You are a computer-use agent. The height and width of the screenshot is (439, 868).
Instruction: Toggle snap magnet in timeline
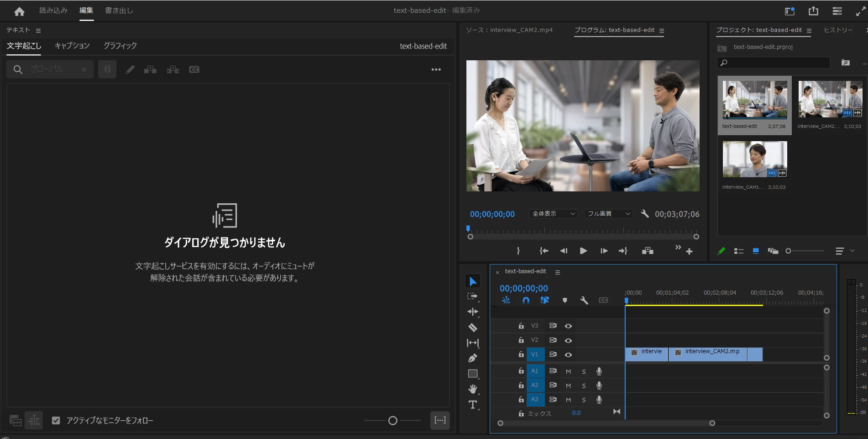click(x=526, y=300)
